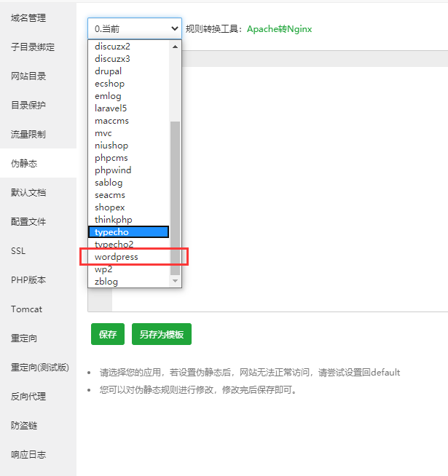
Task: Choose thinkphp rewrite template
Action: tap(128, 220)
